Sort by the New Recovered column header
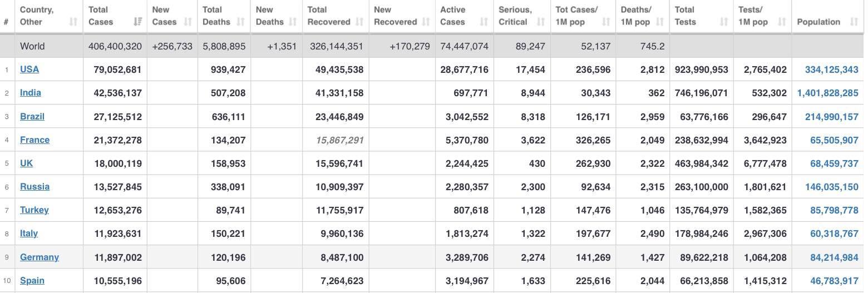 402,16
